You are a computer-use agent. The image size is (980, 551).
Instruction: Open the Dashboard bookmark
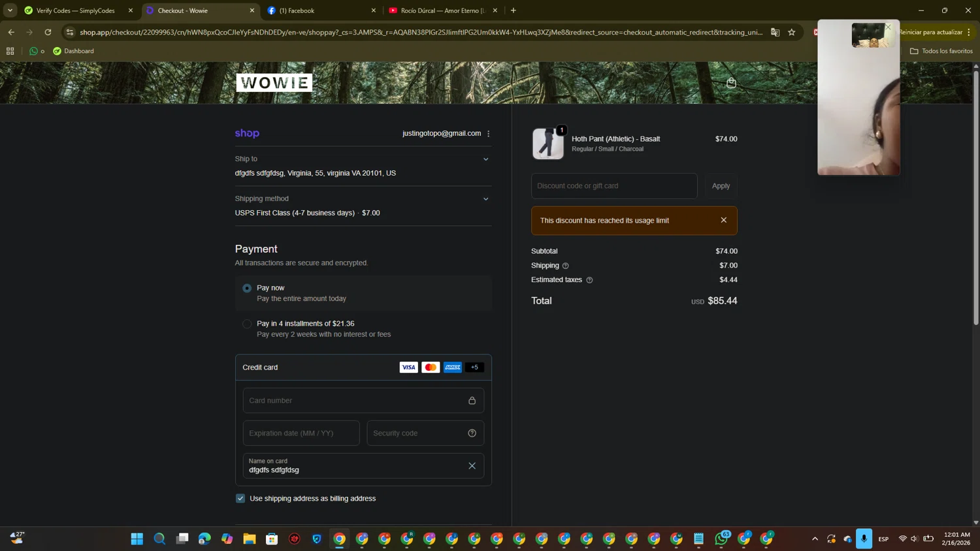(73, 51)
